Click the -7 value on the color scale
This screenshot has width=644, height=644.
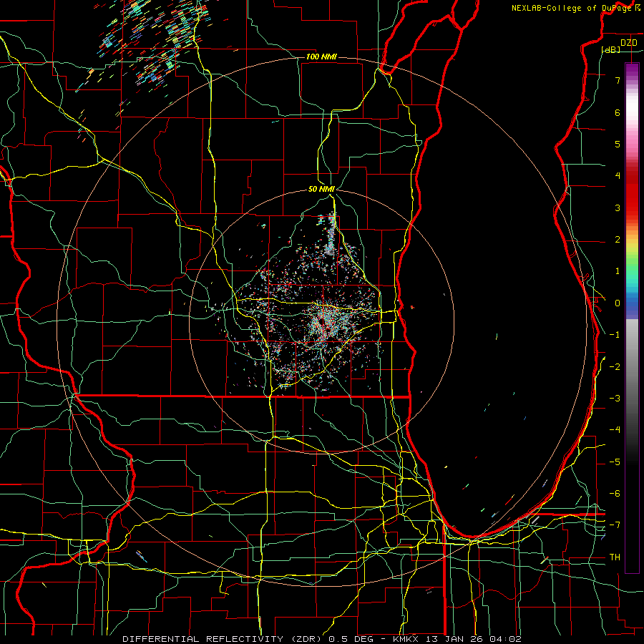(615, 525)
